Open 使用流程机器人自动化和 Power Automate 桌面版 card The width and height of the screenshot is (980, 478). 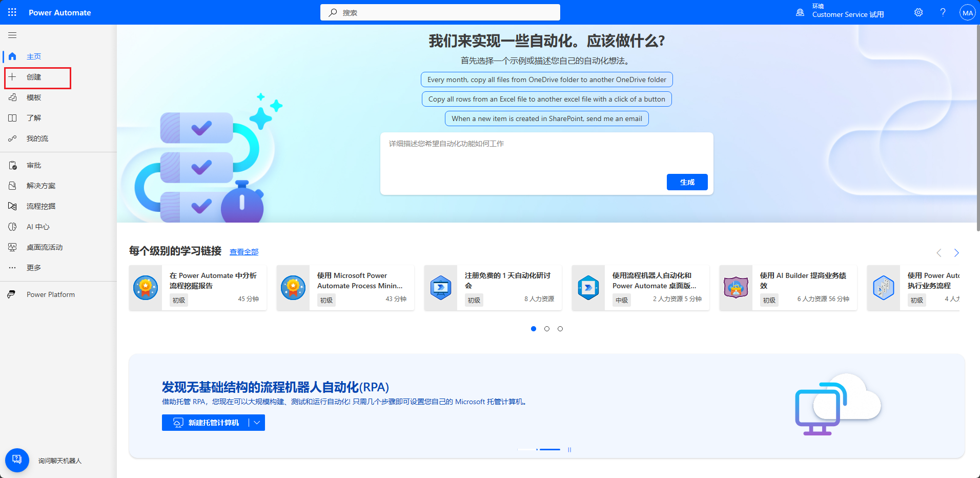click(641, 288)
